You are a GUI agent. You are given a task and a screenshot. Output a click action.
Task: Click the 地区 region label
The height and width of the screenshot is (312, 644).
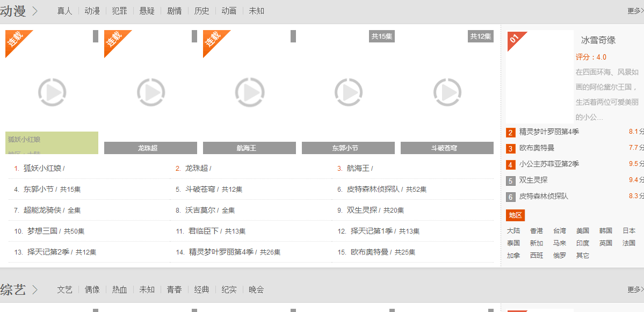coord(516,215)
